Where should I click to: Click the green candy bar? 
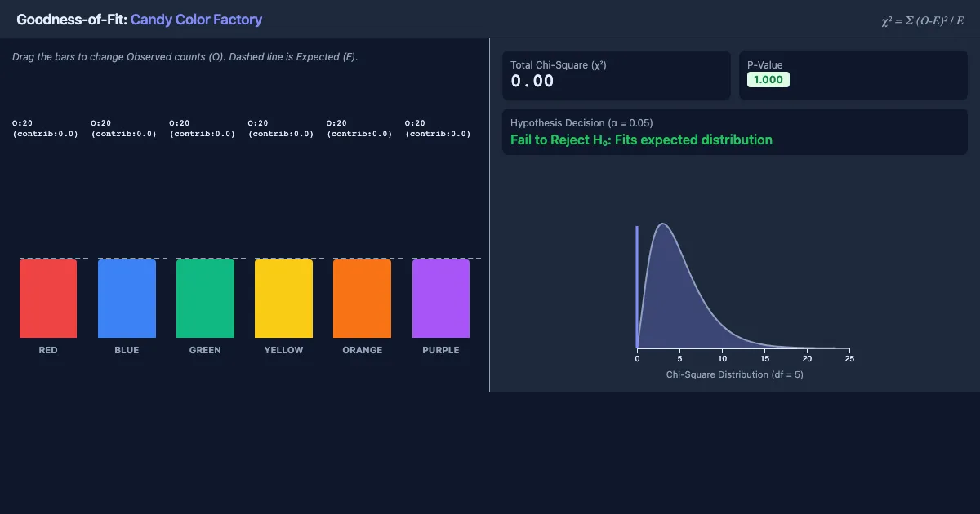[x=205, y=299]
